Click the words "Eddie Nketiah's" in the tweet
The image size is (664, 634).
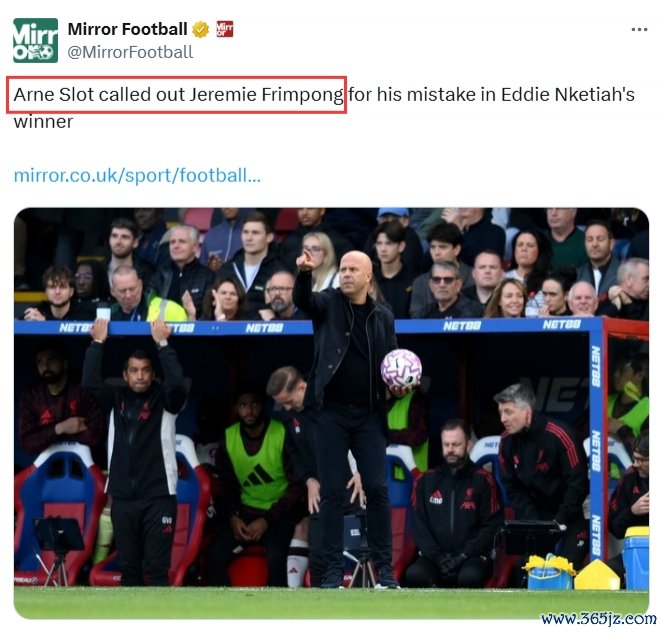coord(568,94)
